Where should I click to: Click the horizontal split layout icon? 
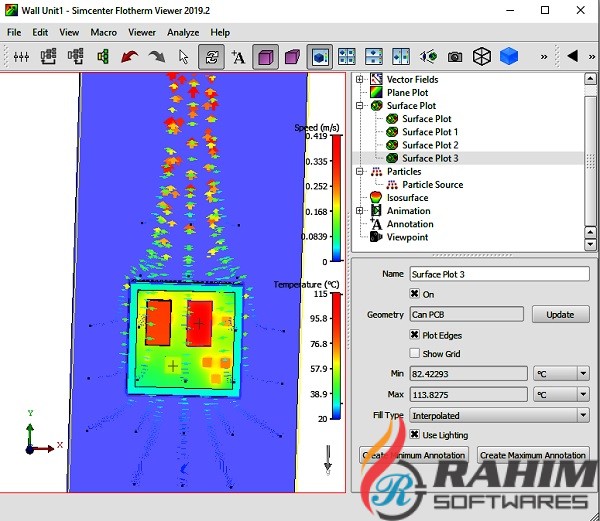click(374, 57)
